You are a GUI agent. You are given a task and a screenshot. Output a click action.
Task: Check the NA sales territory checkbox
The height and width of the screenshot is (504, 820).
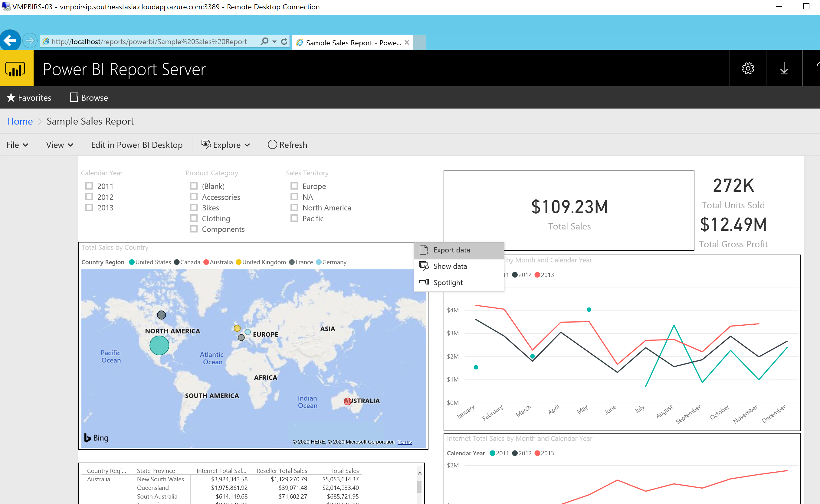[294, 197]
